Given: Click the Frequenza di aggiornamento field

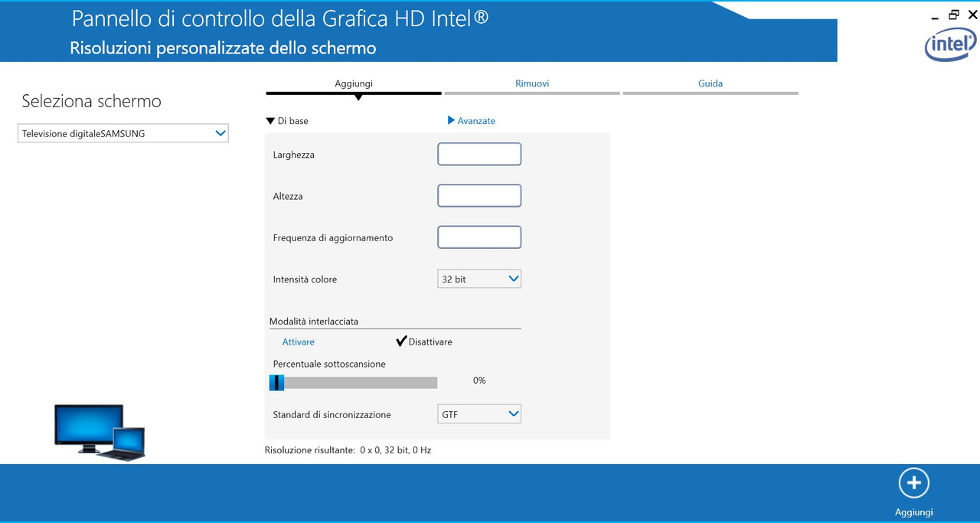Looking at the screenshot, I should [479, 237].
